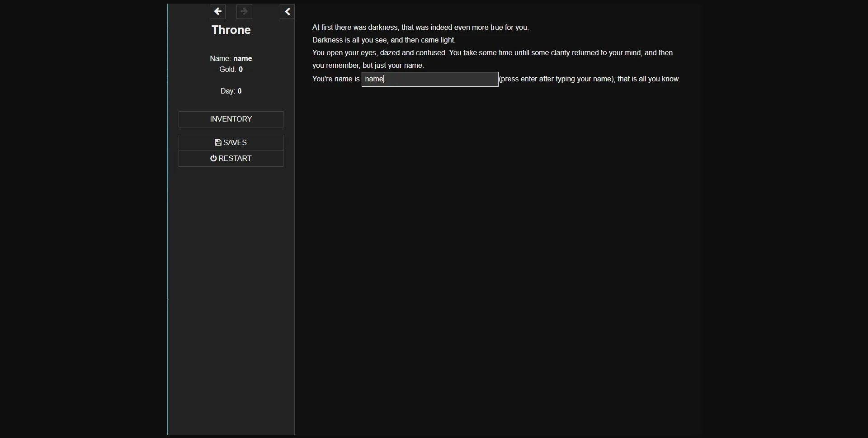Click the power icon beside RESTART
This screenshot has height=438, width=868.
pyautogui.click(x=213, y=158)
